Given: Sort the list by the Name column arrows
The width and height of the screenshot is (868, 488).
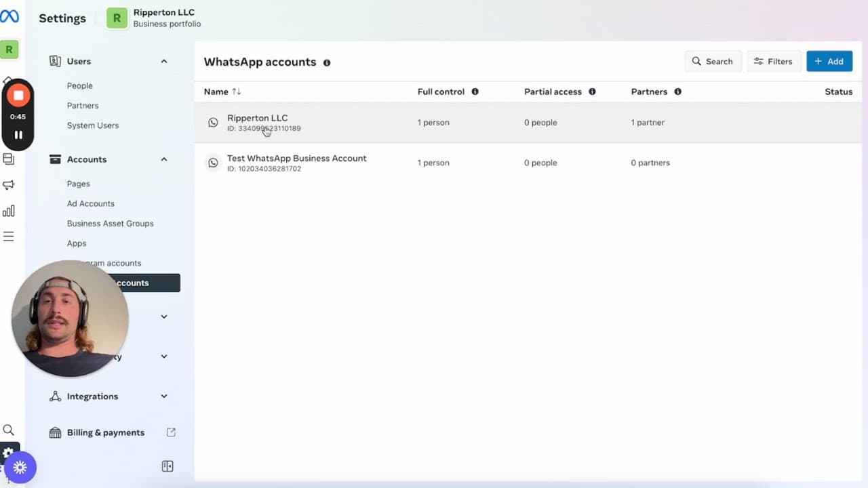Looking at the screenshot, I should click(237, 91).
